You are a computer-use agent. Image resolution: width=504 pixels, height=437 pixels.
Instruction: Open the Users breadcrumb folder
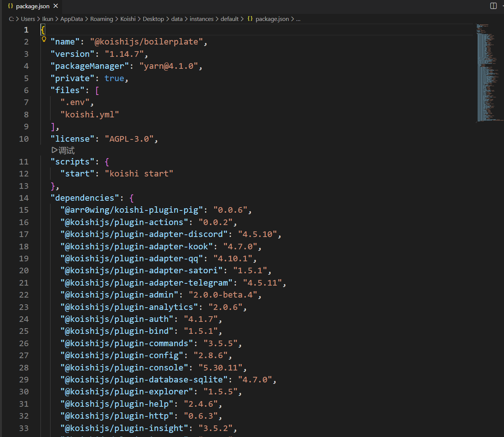(x=28, y=19)
